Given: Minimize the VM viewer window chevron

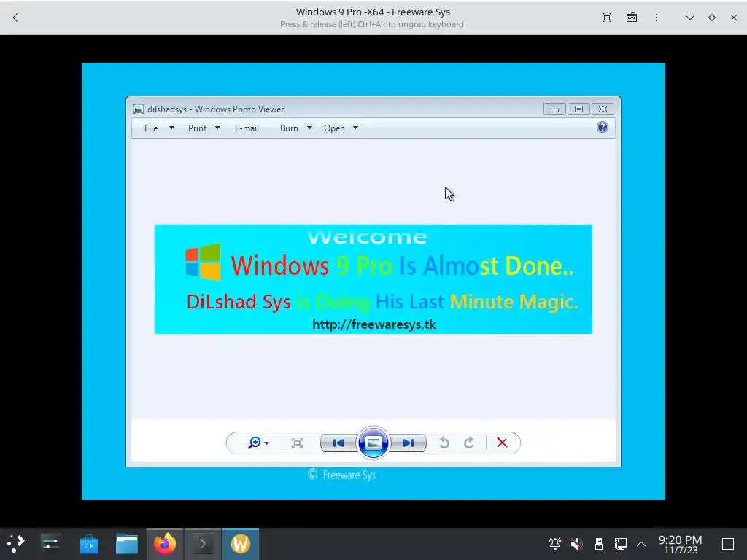Looking at the screenshot, I should coord(690,17).
